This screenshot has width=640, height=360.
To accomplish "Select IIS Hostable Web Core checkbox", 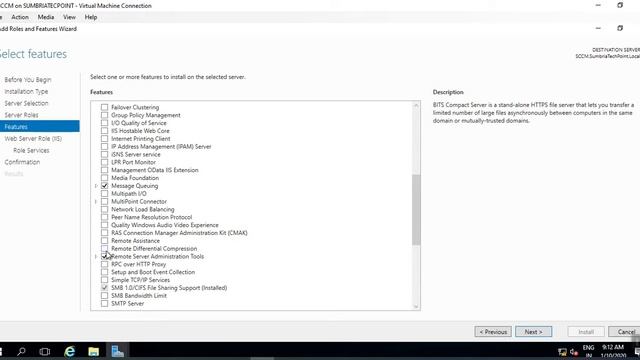I will [x=104, y=131].
